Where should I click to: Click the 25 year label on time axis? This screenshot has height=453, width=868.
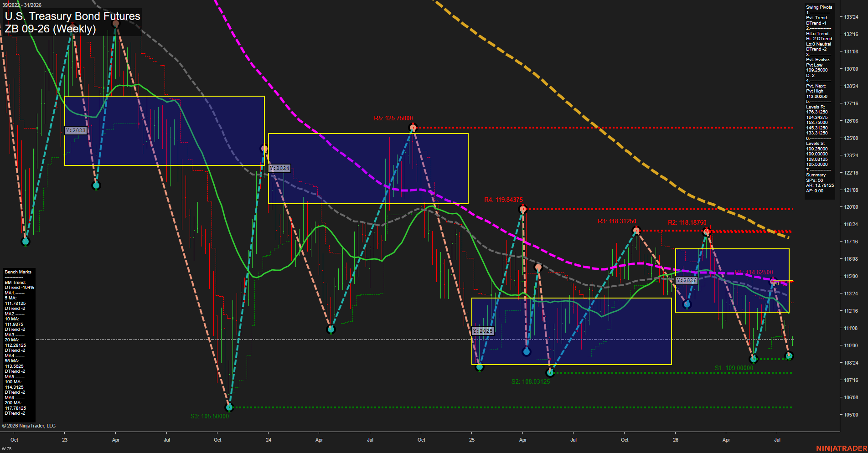click(472, 440)
